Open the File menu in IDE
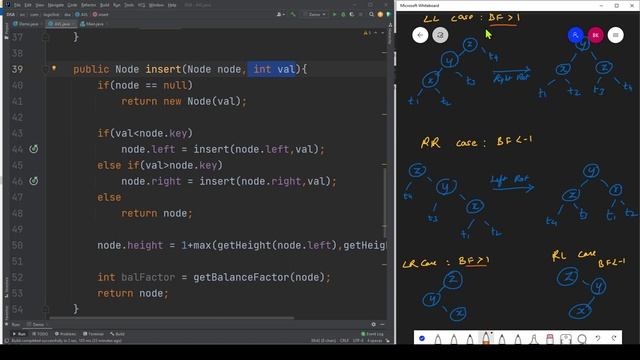Viewport: 640px width, 360px height. point(17,5)
